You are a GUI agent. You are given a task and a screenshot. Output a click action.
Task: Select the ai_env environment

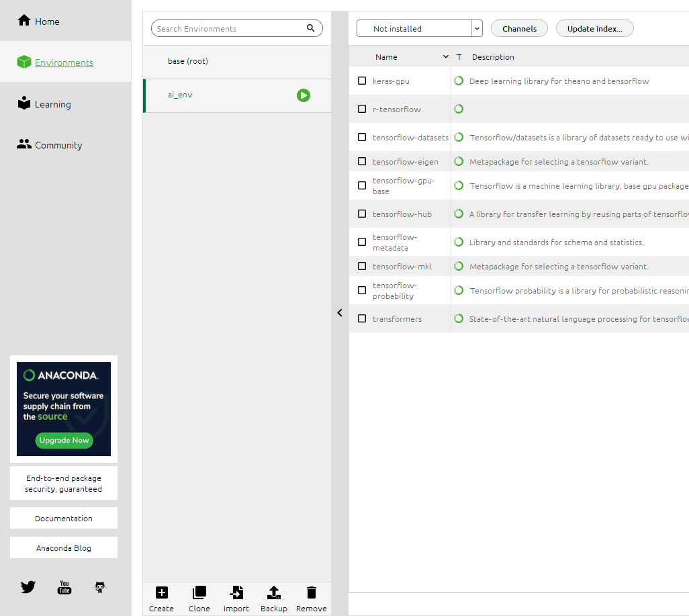(237, 95)
